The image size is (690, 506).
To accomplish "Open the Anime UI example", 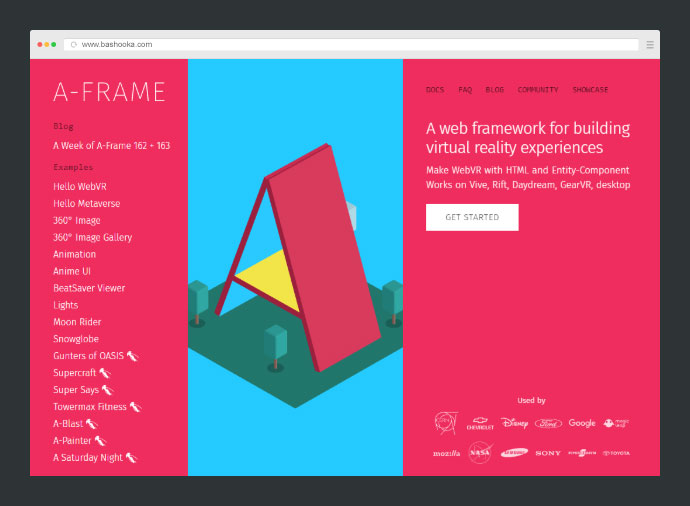I will [x=72, y=271].
